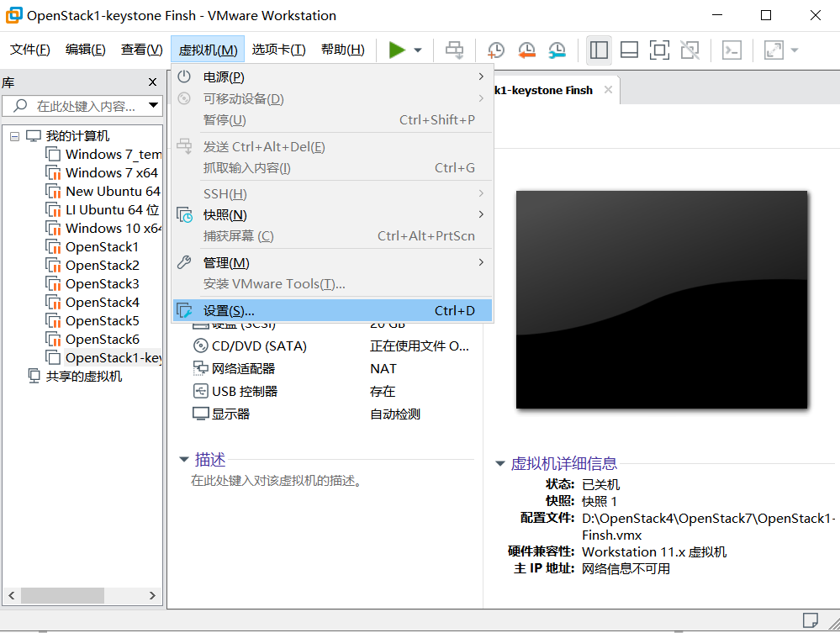Click the VMware icon in the bottom-right status bar
The width and height of the screenshot is (840, 633).
pyautogui.click(x=810, y=619)
